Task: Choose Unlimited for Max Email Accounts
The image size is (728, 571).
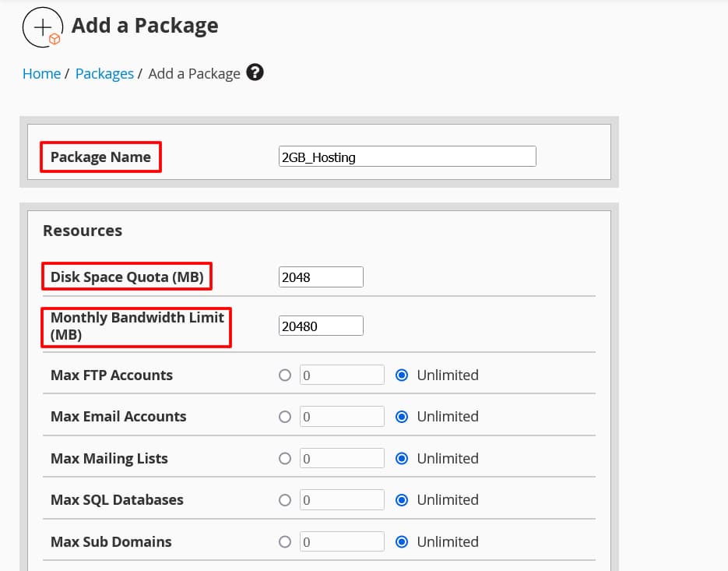Action: point(402,416)
